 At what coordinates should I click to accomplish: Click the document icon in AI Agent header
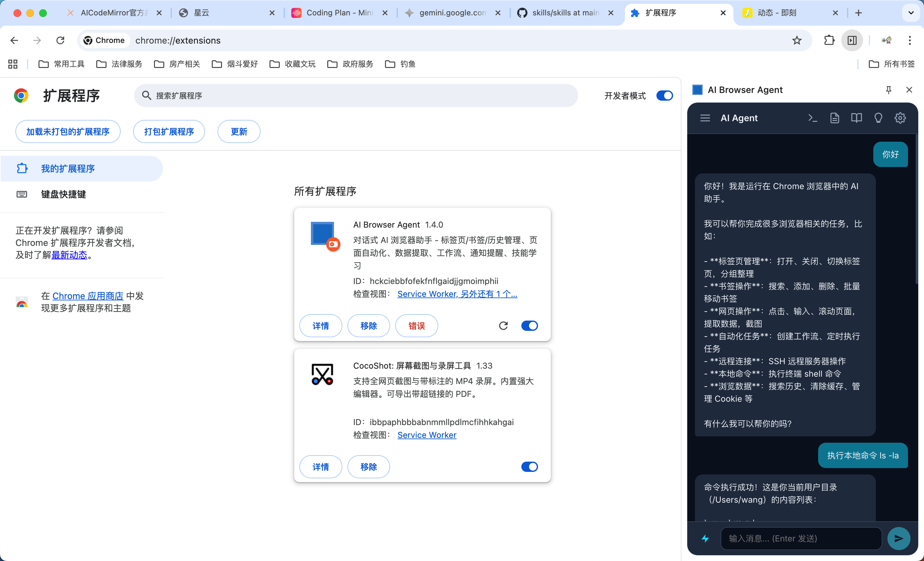[834, 118]
